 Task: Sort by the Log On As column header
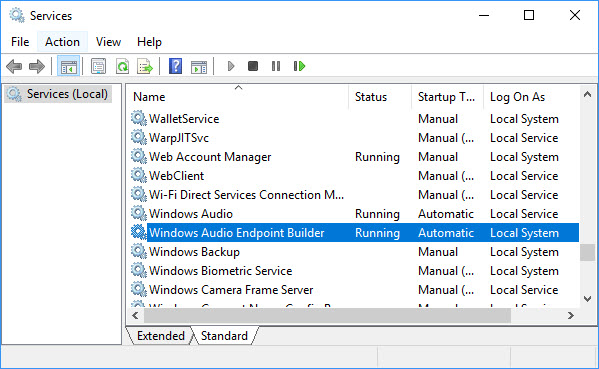coord(531,97)
